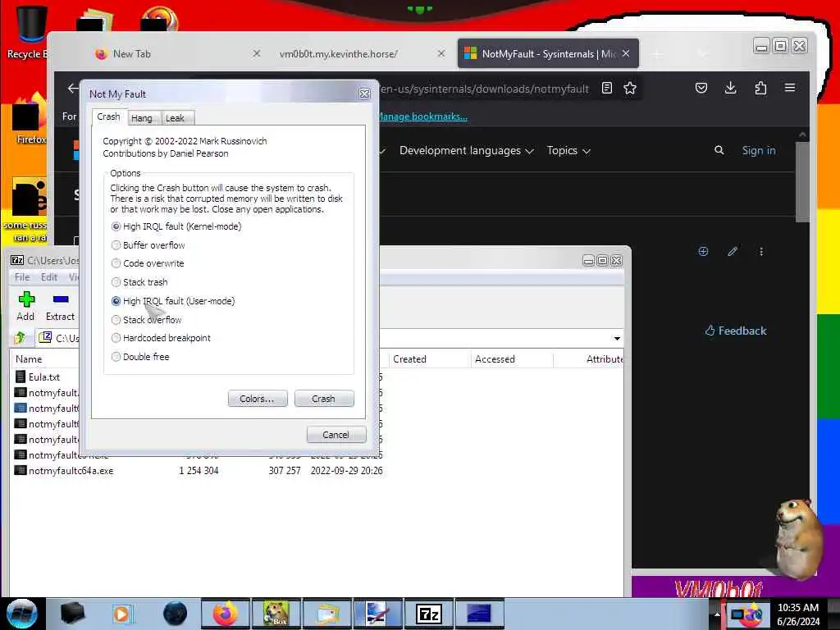This screenshot has height=630, width=840.
Task: Click the 7-Zip taskbar icon
Action: coord(428,614)
